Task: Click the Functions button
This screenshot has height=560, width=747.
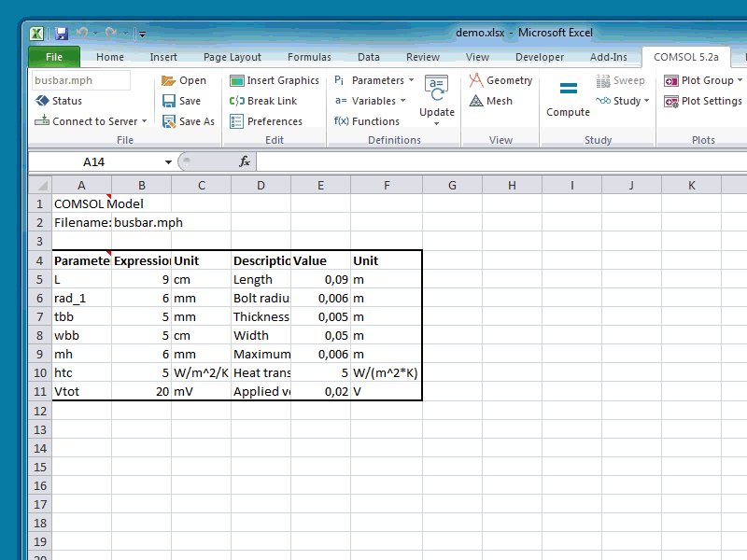Action: point(367,121)
